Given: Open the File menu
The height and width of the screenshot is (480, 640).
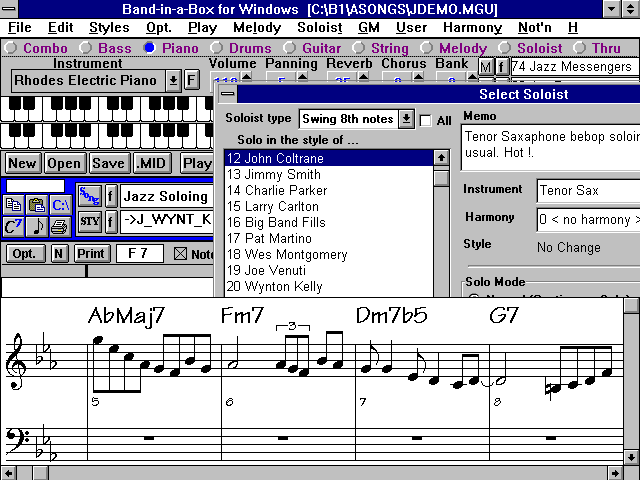Looking at the screenshot, I should [20, 27].
